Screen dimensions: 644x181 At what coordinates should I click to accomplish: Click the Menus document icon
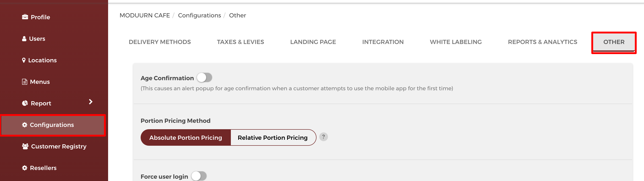coord(25,82)
